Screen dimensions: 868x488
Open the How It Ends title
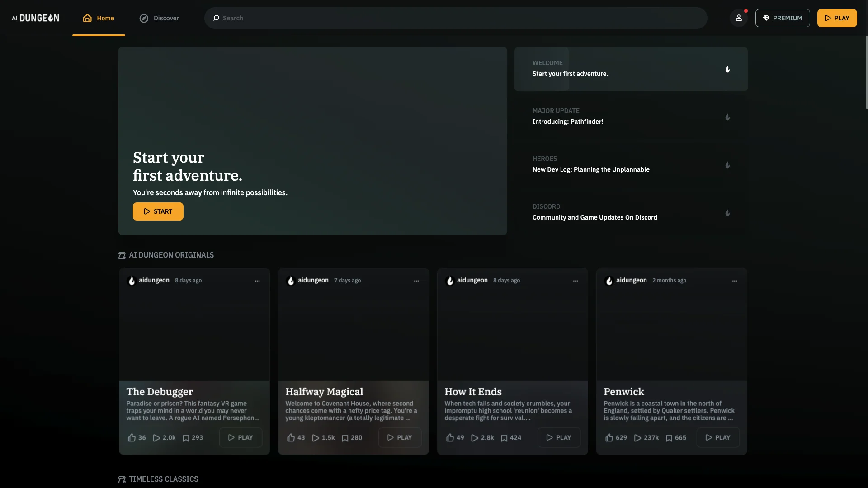tap(473, 392)
